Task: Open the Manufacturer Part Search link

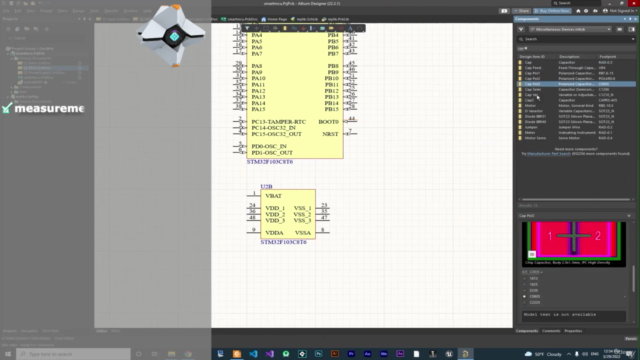Action: [x=549, y=154]
